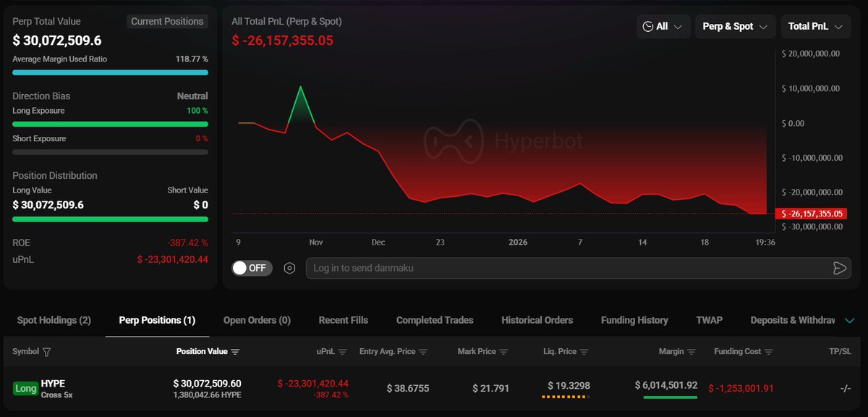Click the Perp Total Value $ 30,072,509.6
The width and height of the screenshot is (868, 417).
(57, 41)
